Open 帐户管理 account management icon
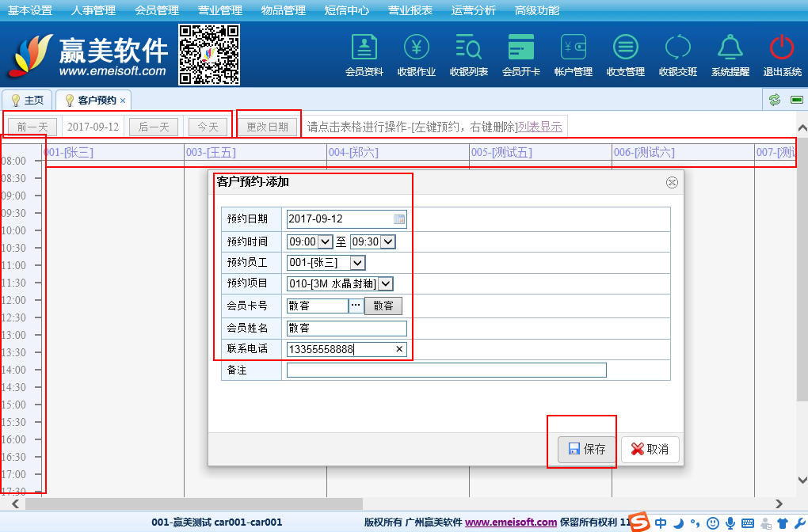808x532 pixels. [x=574, y=48]
